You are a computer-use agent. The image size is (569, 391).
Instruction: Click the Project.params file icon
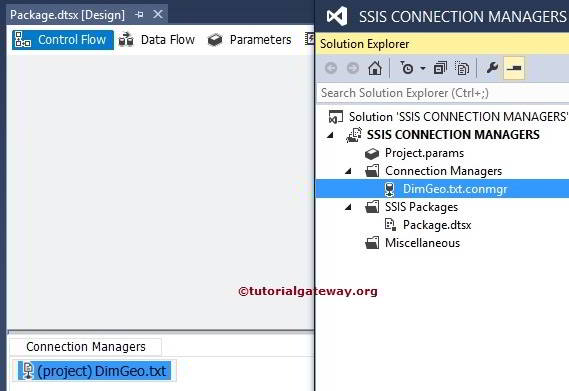(x=372, y=154)
